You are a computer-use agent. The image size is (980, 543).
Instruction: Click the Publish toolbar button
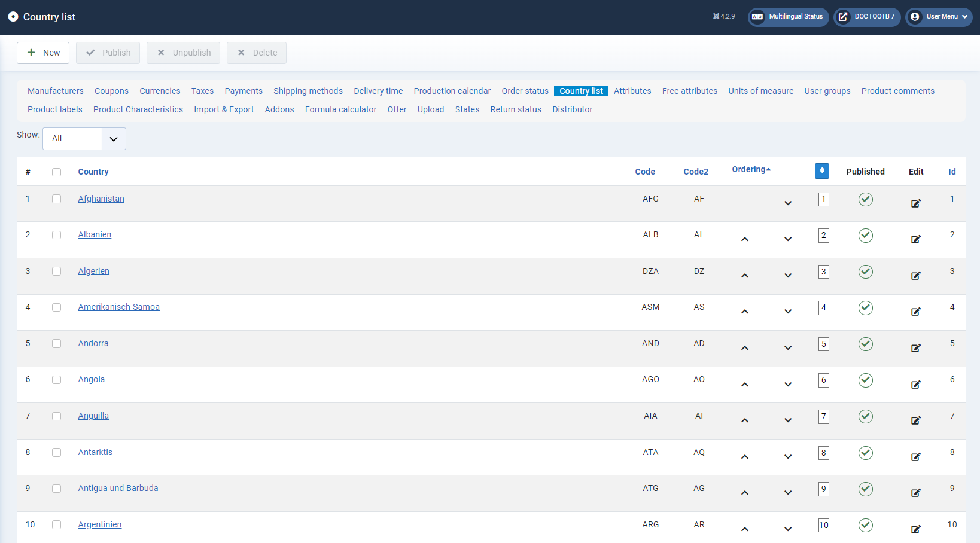(108, 53)
